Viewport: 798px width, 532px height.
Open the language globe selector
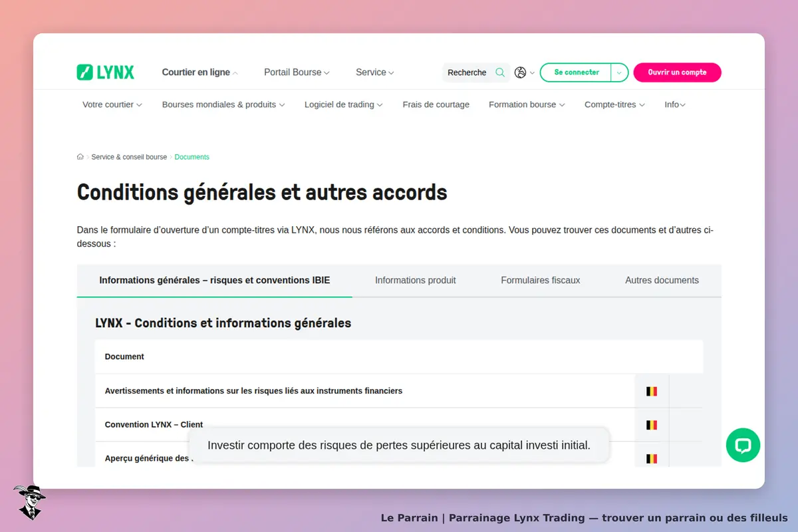[524, 72]
